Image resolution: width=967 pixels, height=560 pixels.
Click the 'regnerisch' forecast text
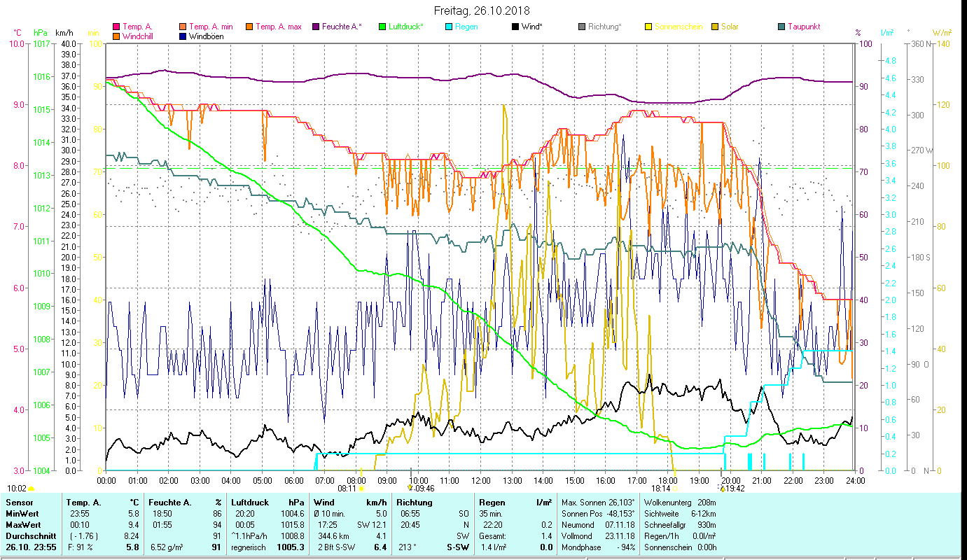(249, 547)
